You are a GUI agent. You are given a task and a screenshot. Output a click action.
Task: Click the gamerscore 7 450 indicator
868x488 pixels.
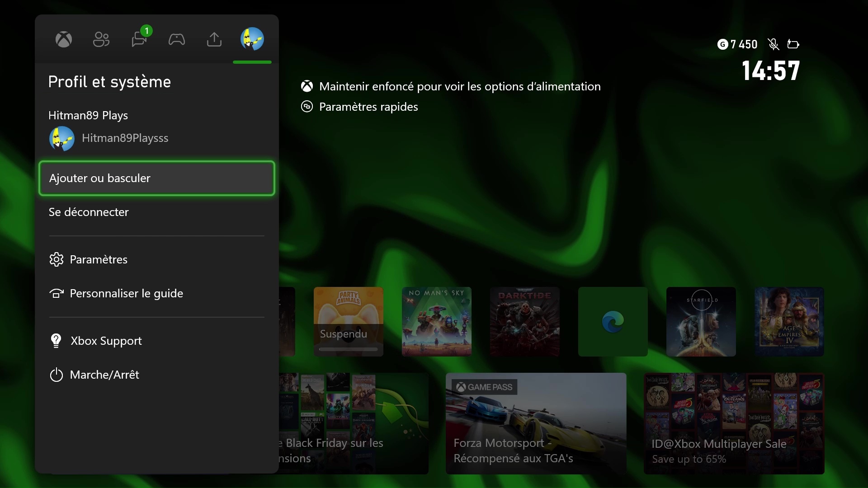(x=737, y=44)
